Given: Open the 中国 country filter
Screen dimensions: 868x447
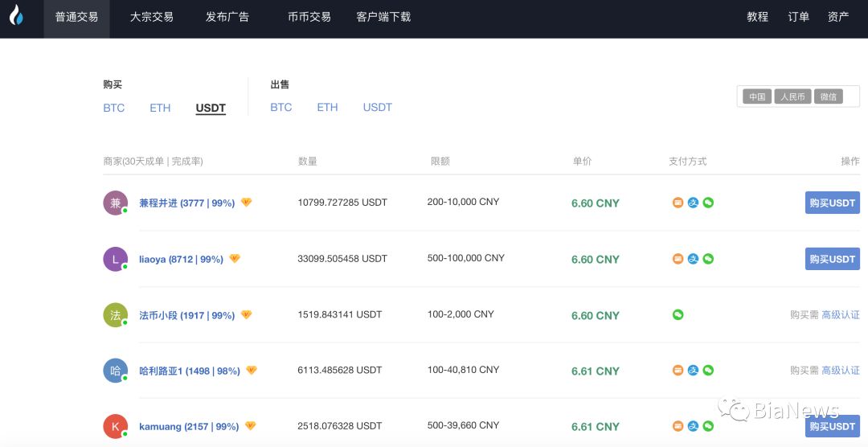Looking at the screenshot, I should tap(757, 96).
